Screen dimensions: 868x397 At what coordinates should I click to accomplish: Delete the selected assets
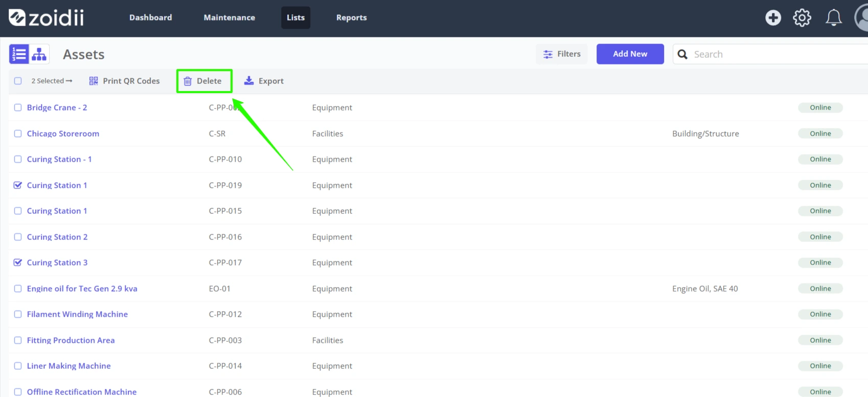(203, 81)
